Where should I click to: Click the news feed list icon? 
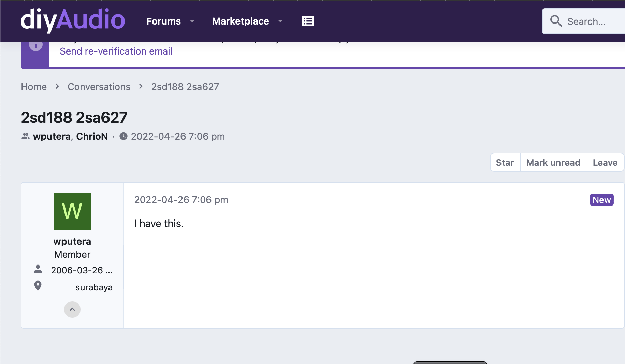pyautogui.click(x=308, y=21)
